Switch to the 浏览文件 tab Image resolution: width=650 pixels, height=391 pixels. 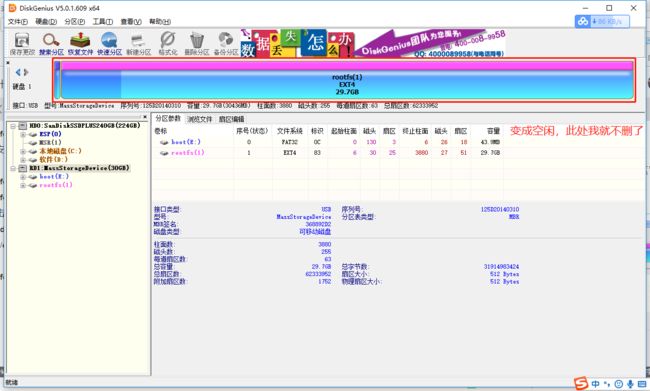[x=200, y=119]
